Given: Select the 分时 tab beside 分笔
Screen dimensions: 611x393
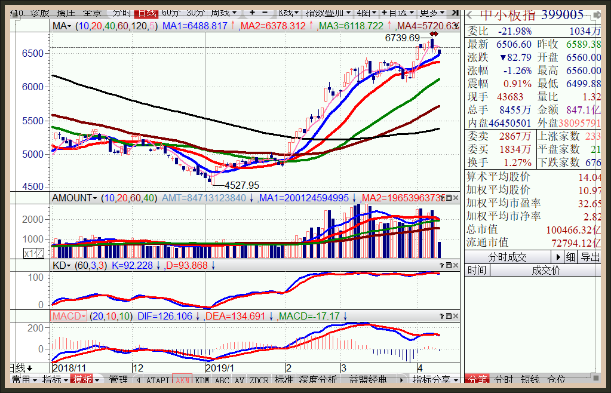Looking at the screenshot, I should (503, 379).
